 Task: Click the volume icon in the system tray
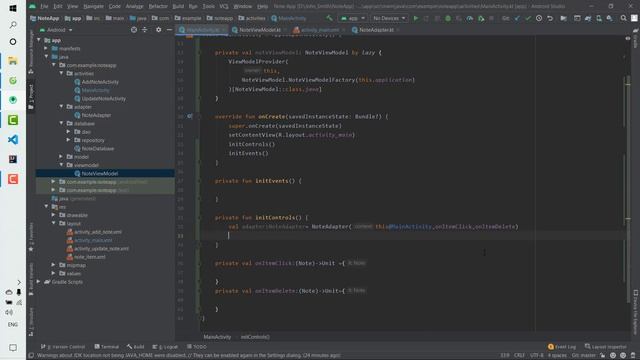coord(9,313)
